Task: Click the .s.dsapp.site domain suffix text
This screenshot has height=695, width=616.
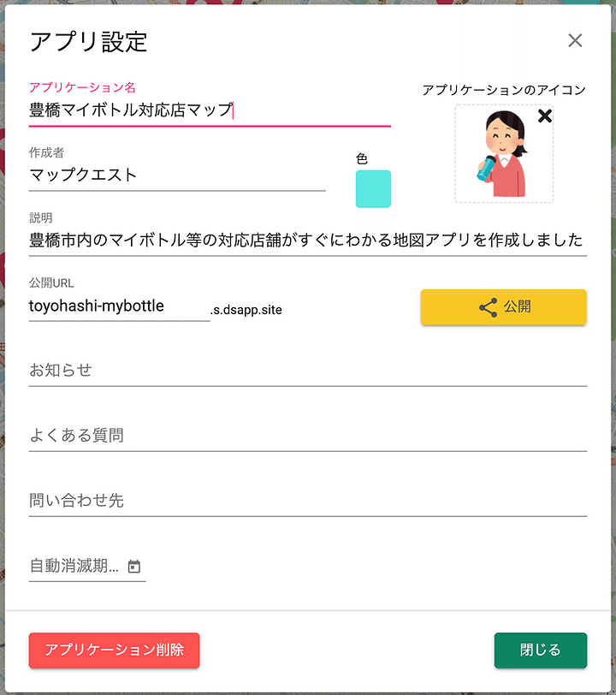Action: coord(246,310)
